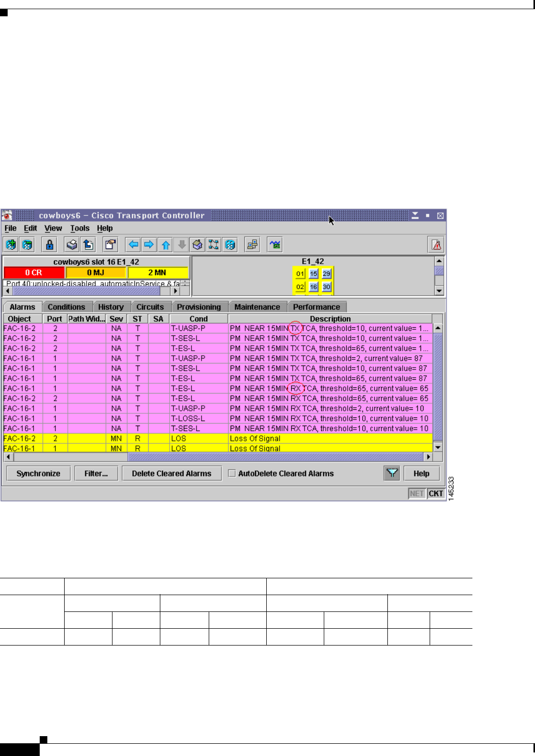Image resolution: width=535 pixels, height=756 pixels.
Task: Toggle the CKT scope button
Action: pos(436,493)
